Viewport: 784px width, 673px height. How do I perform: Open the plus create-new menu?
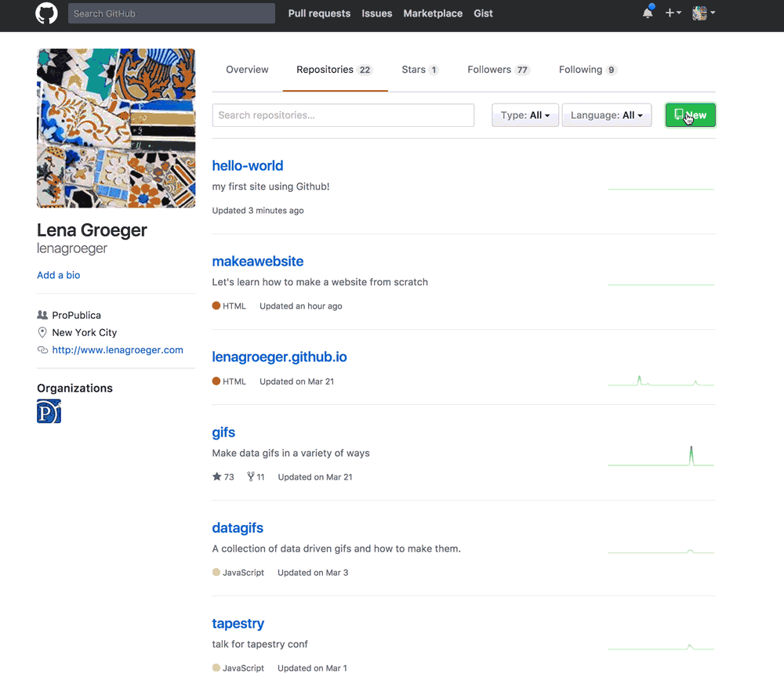click(x=673, y=13)
